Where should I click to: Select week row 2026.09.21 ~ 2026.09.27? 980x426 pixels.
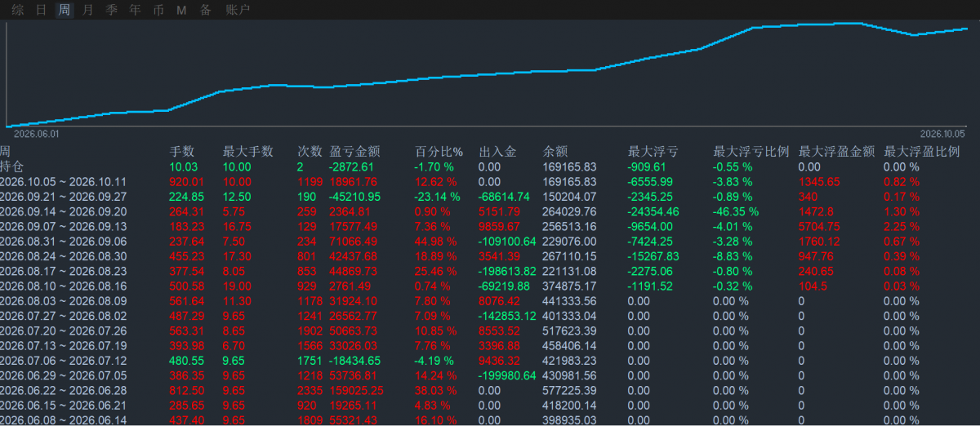pyautogui.click(x=64, y=197)
